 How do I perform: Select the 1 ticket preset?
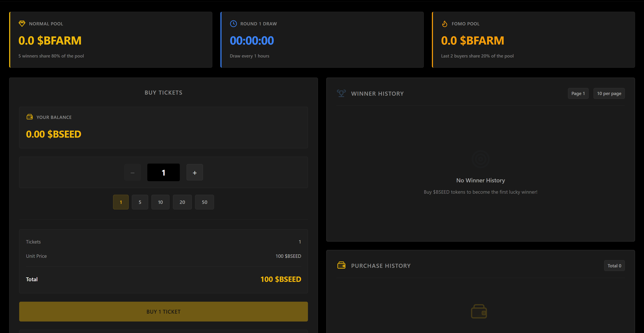point(121,202)
